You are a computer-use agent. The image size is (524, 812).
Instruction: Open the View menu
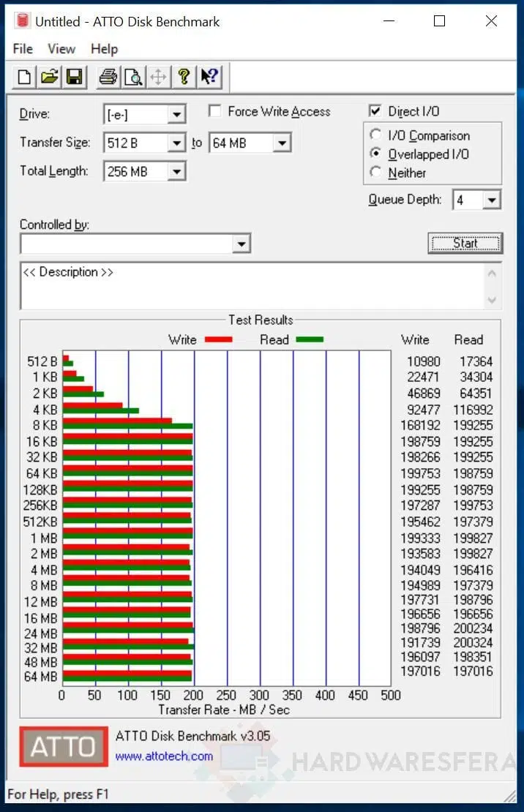(x=61, y=49)
